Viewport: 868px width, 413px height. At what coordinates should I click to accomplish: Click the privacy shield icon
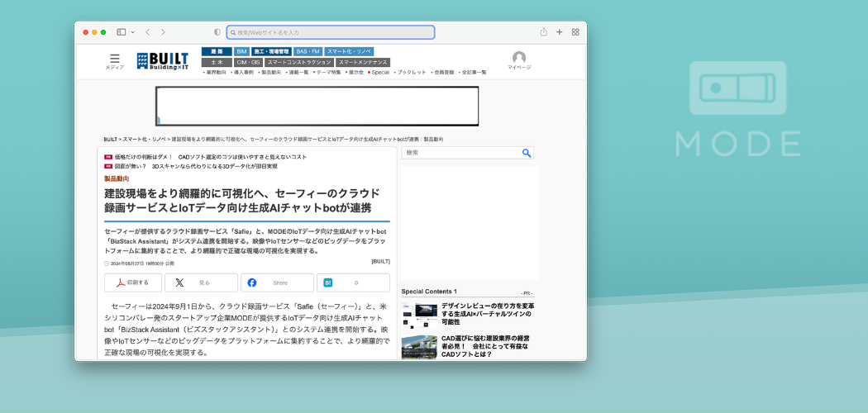pyautogui.click(x=217, y=32)
